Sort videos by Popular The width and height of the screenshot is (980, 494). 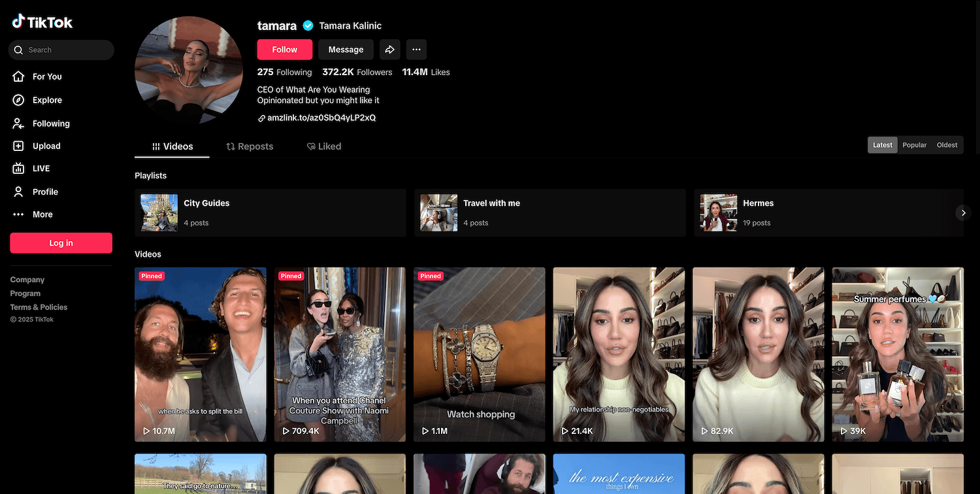[x=914, y=145]
